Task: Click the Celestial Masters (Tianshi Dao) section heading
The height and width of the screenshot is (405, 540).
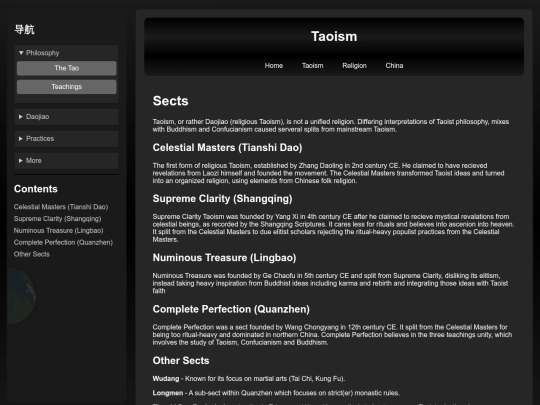Action: click(x=227, y=148)
